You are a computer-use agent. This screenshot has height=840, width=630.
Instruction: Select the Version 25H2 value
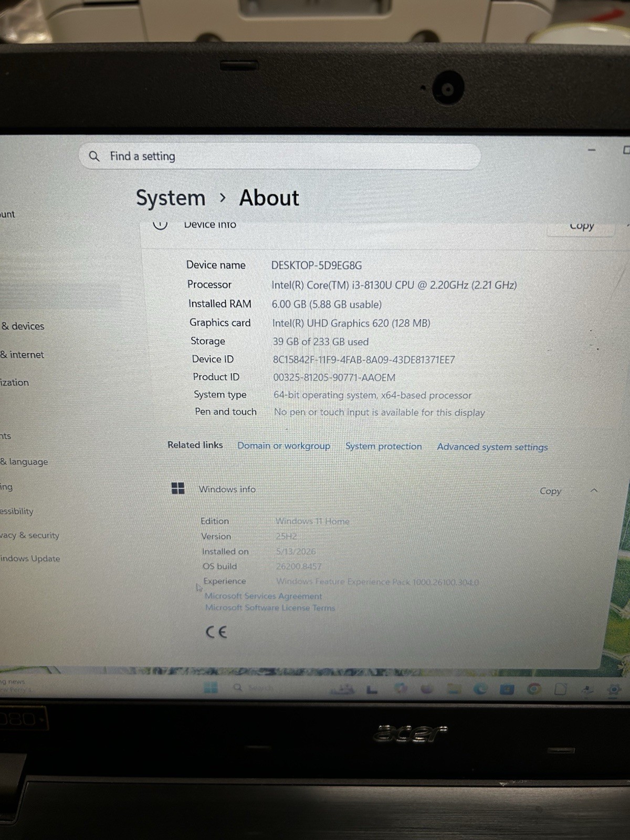[286, 537]
